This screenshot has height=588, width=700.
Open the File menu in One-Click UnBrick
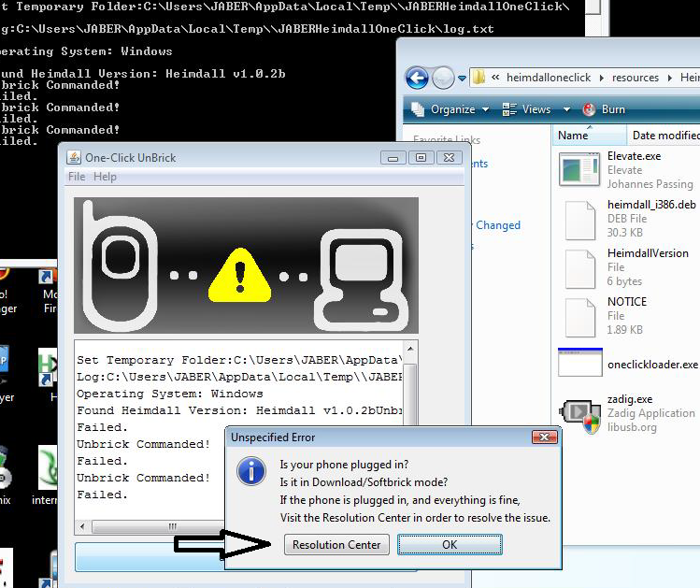coord(77,177)
